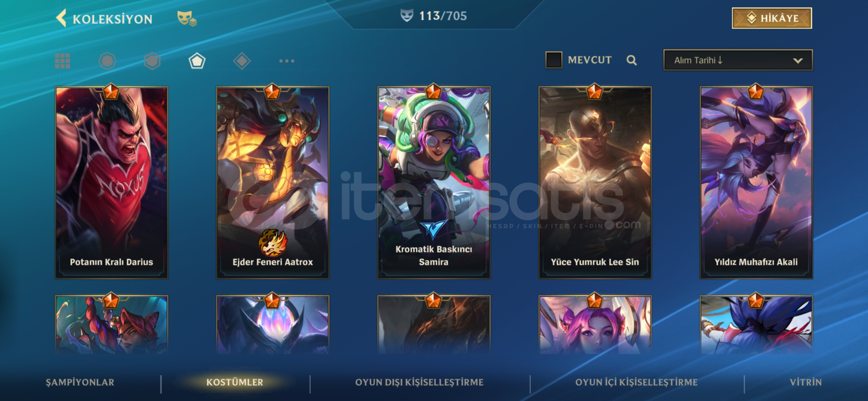Choose the Yıldız Muhafızı Akali skin card
The height and width of the screenshot is (401, 868).
point(756,183)
